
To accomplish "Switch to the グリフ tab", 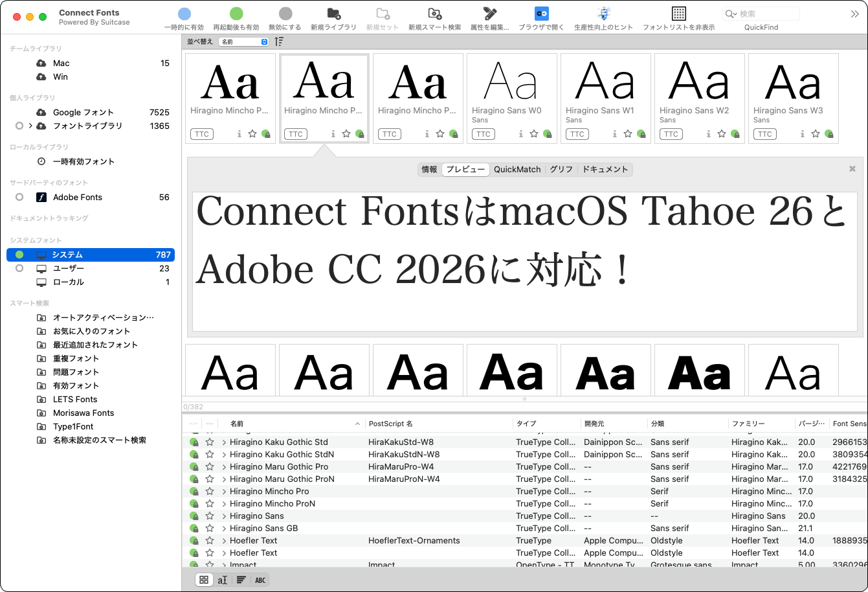I will click(x=561, y=170).
